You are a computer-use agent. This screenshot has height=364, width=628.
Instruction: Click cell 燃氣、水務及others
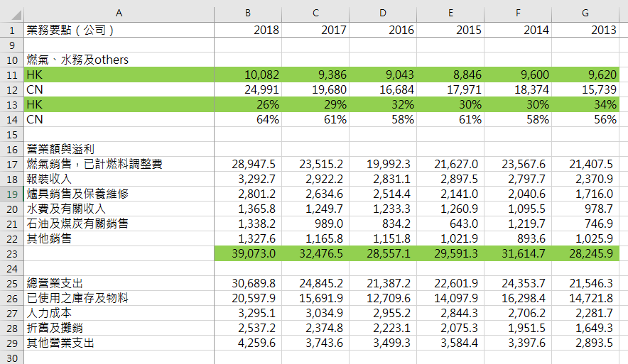(119, 60)
